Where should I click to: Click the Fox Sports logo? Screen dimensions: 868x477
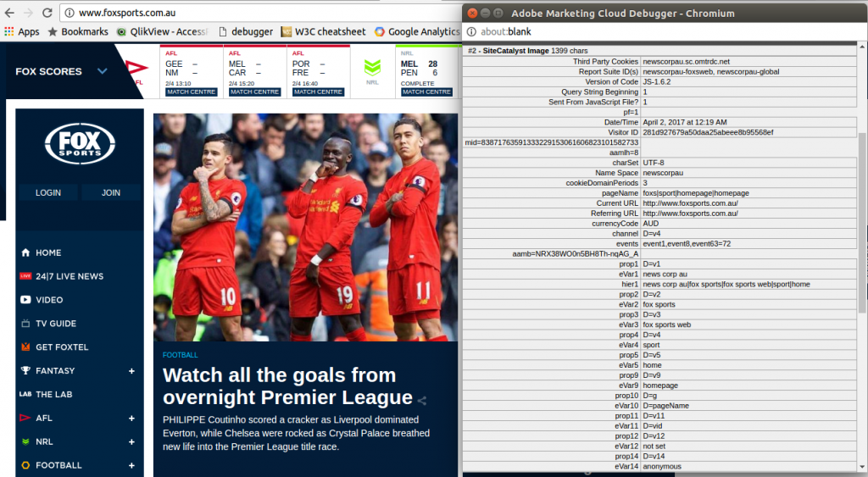pos(80,144)
